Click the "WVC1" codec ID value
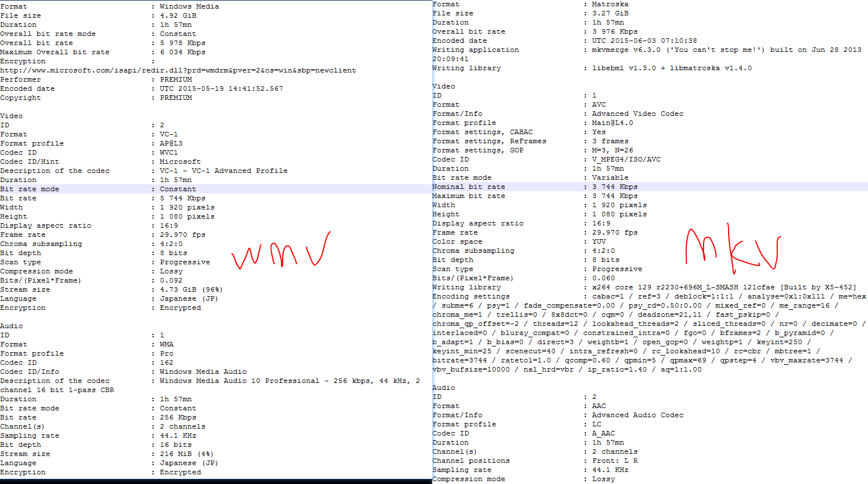The image size is (868, 484). click(x=168, y=152)
